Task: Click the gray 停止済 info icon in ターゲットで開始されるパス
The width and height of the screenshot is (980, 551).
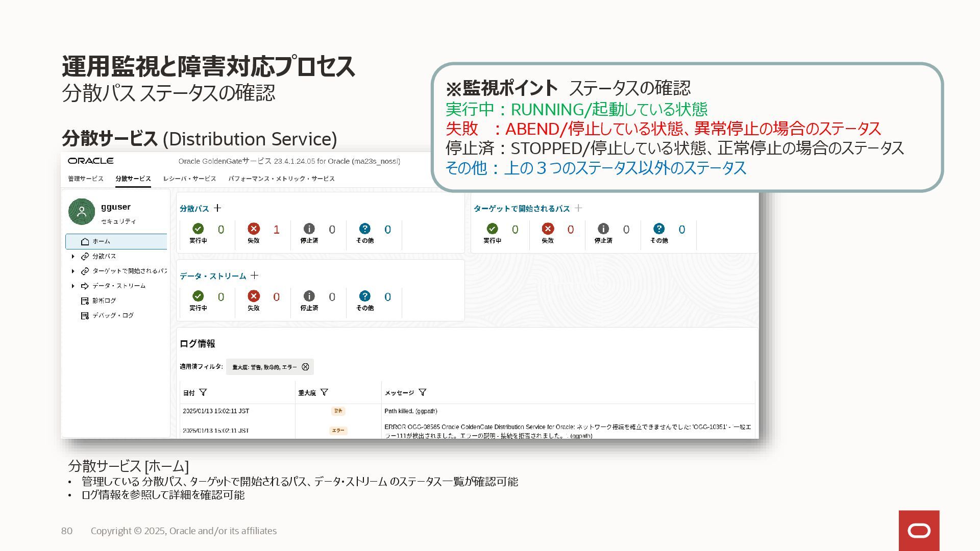Action: click(603, 229)
